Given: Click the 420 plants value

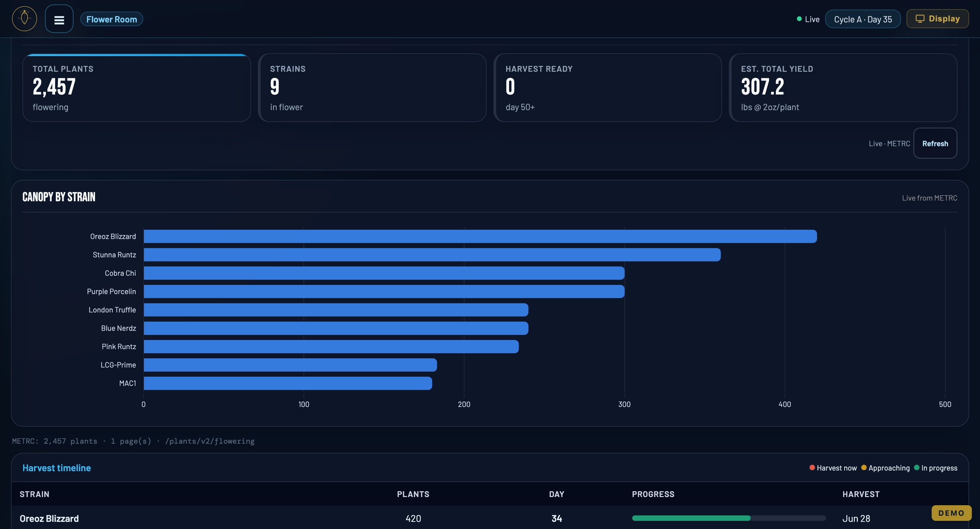Looking at the screenshot, I should point(413,518).
